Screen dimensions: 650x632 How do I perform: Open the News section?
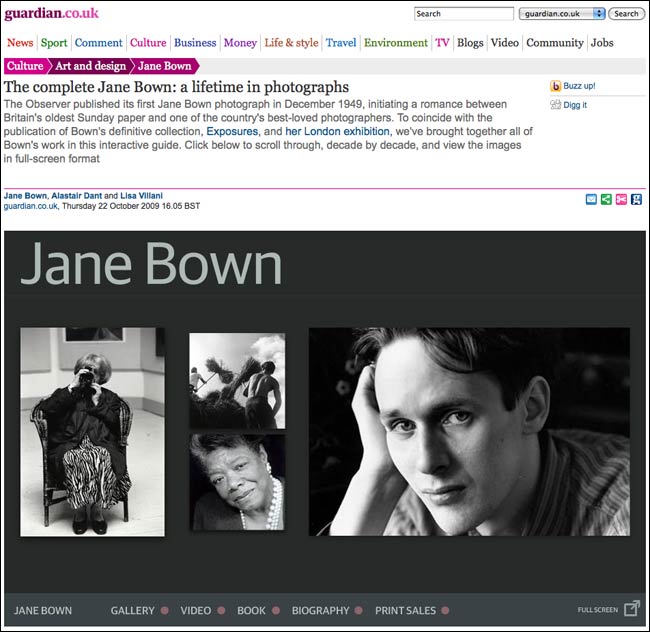tap(20, 43)
